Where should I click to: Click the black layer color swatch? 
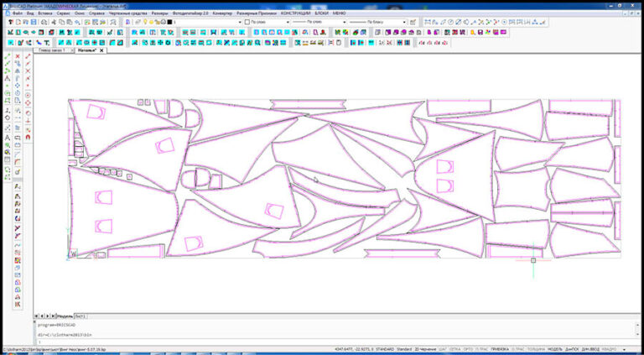click(169, 22)
